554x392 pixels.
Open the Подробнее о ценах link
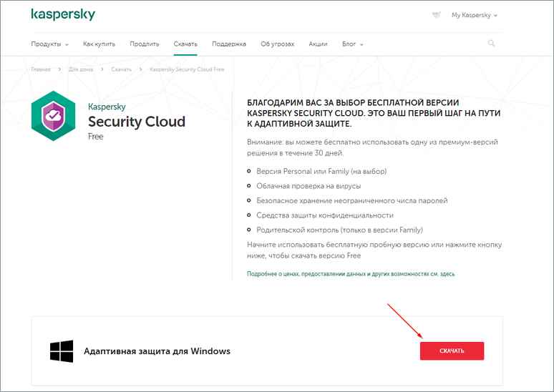[351, 274]
